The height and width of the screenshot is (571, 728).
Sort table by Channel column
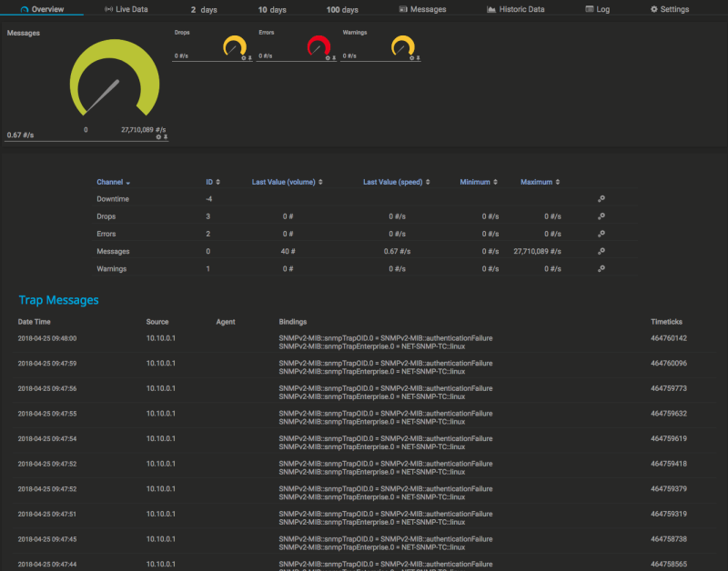point(113,182)
